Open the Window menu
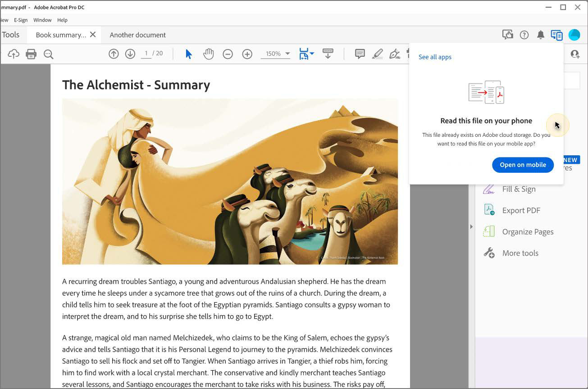The width and height of the screenshot is (588, 389). 42,20
